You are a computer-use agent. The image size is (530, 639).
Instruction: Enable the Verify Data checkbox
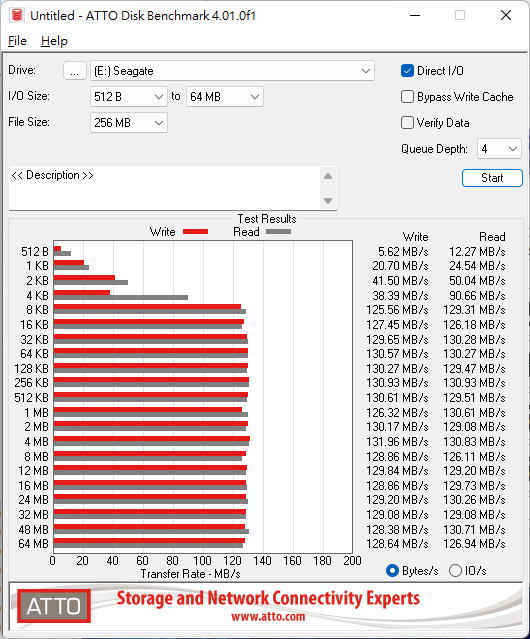coord(407,123)
